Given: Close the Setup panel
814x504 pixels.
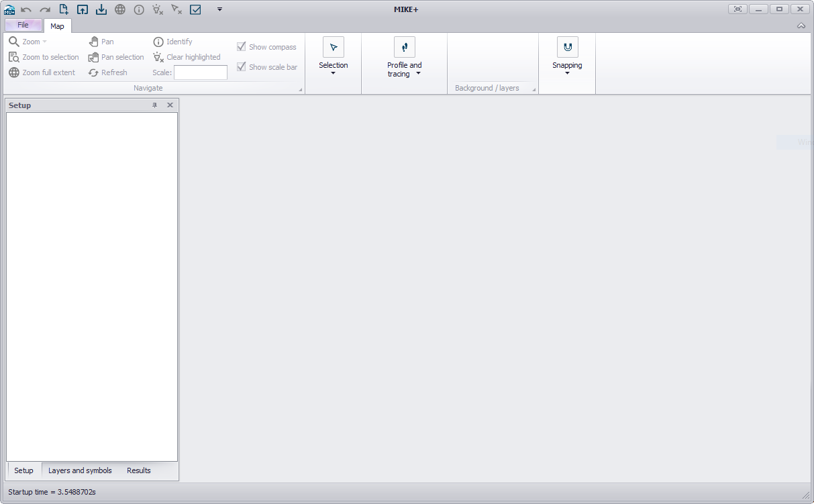Looking at the screenshot, I should click(x=170, y=105).
